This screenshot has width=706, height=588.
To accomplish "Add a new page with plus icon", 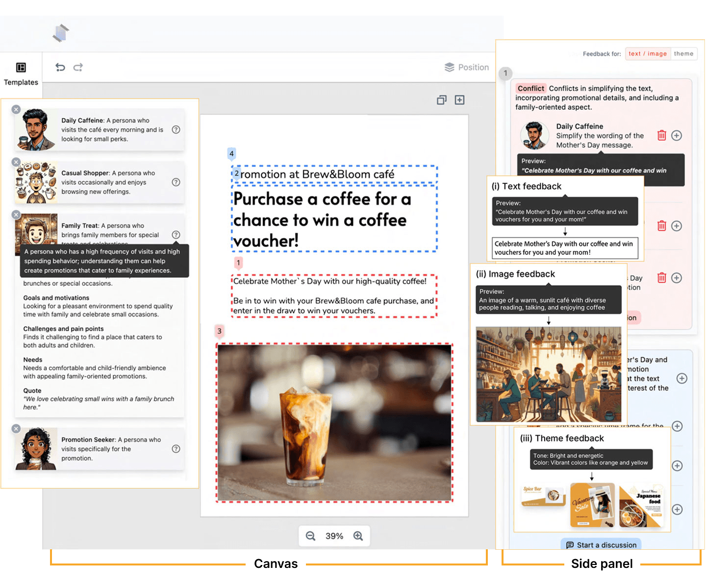I will point(459,100).
